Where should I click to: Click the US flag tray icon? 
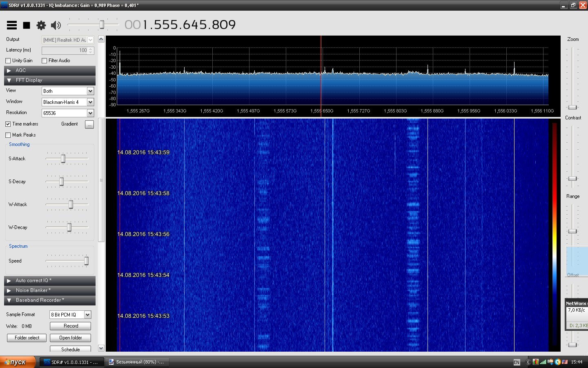point(565,362)
